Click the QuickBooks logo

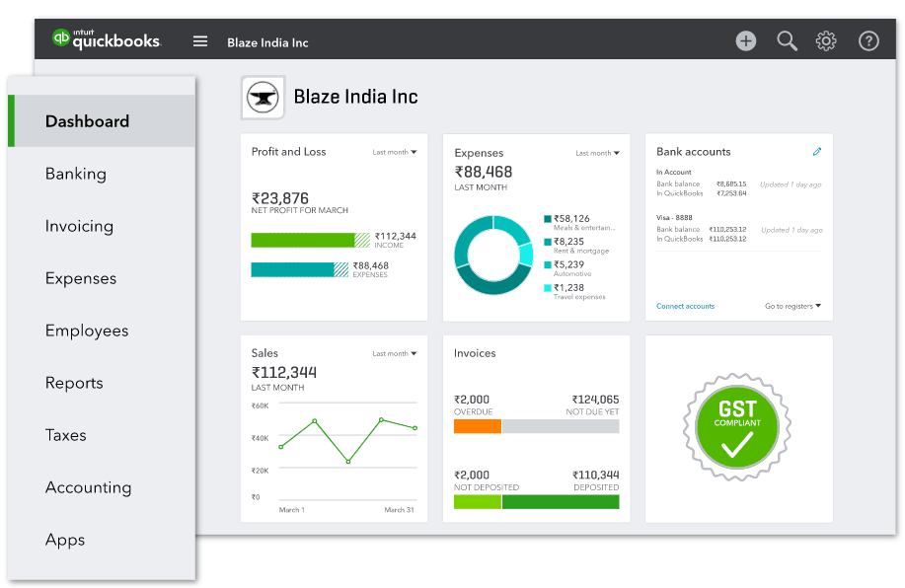(x=107, y=39)
